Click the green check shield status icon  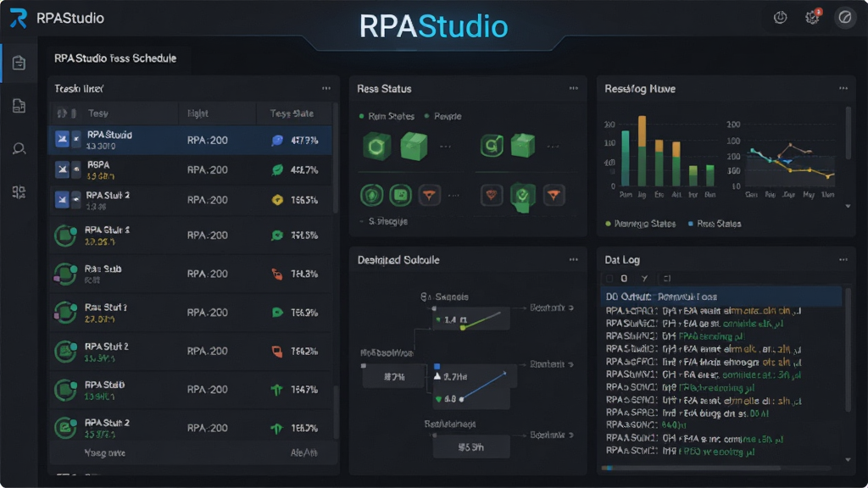coord(522,197)
